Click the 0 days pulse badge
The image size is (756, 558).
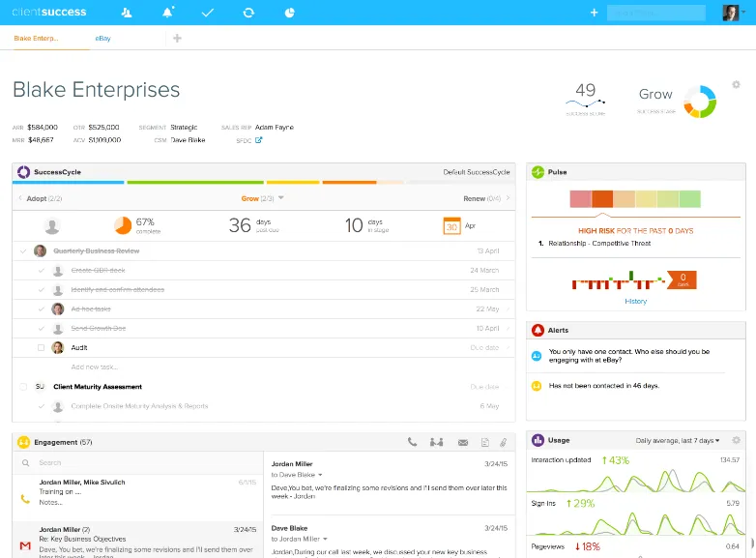682,279
